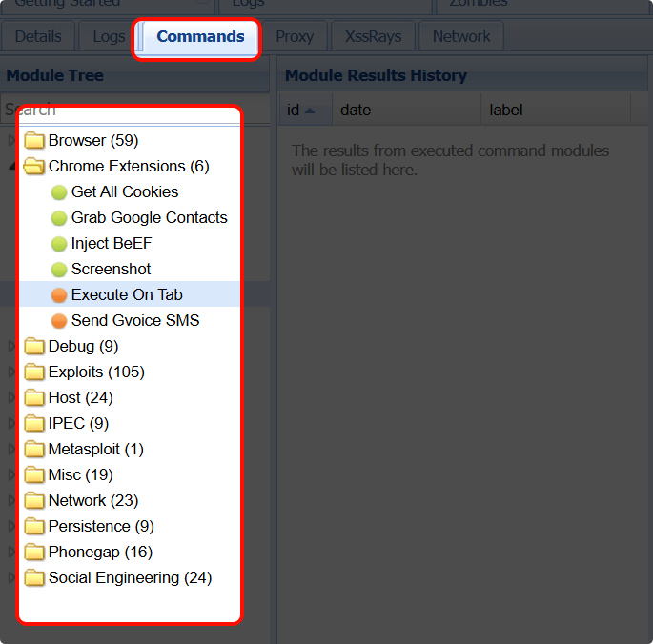This screenshot has height=644, width=653.
Task: Select the Inject BeEF module
Action: point(111,244)
